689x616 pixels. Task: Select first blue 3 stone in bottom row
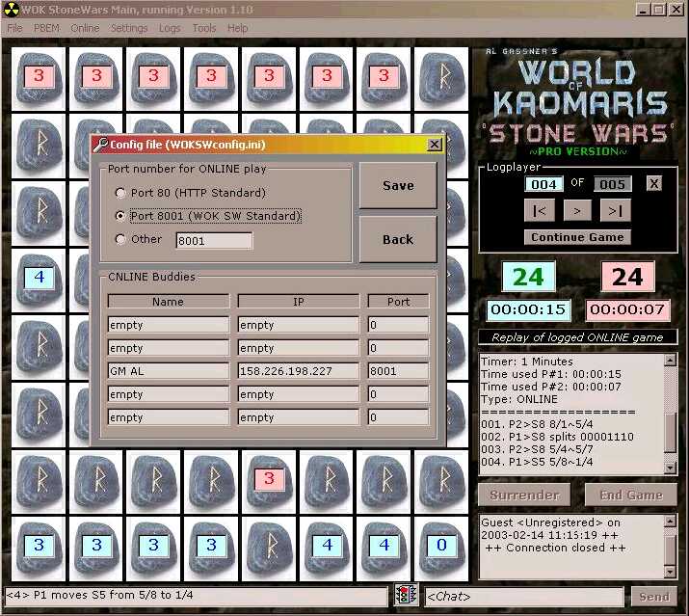tap(39, 549)
